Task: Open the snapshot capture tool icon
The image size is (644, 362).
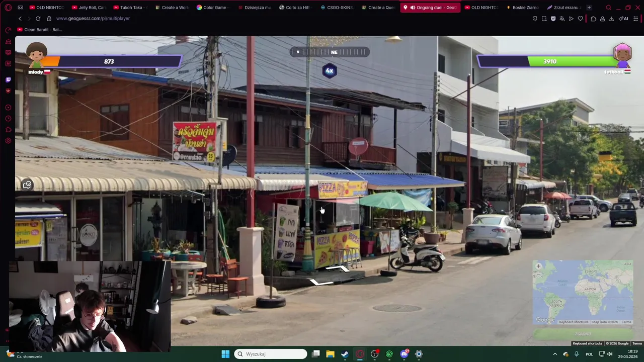Action: tap(544, 19)
